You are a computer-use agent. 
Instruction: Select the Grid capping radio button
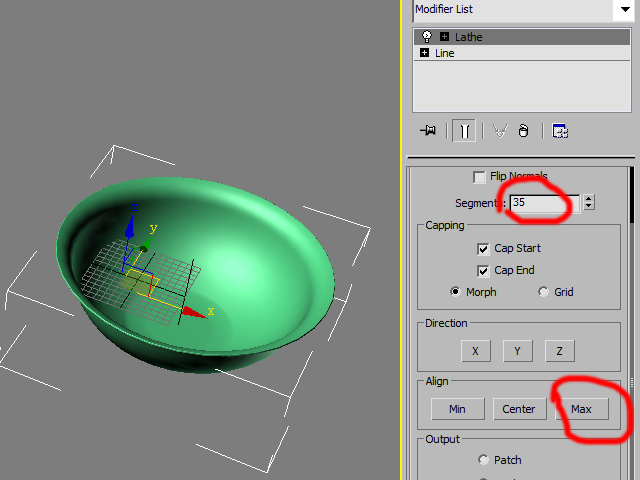(544, 292)
